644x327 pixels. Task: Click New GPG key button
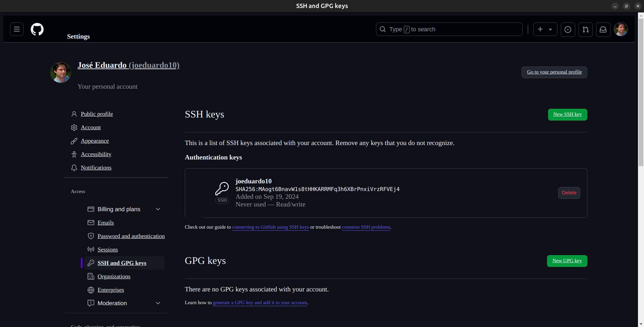click(x=567, y=261)
